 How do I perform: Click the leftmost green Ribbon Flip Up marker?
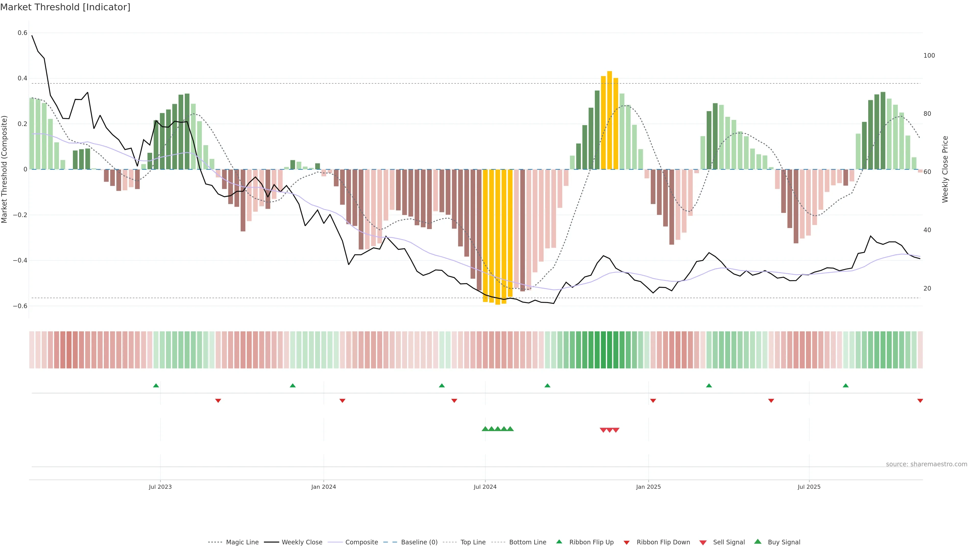(156, 386)
